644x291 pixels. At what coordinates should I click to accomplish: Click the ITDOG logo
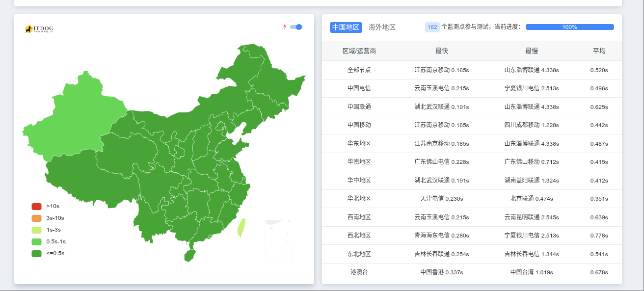(39, 29)
